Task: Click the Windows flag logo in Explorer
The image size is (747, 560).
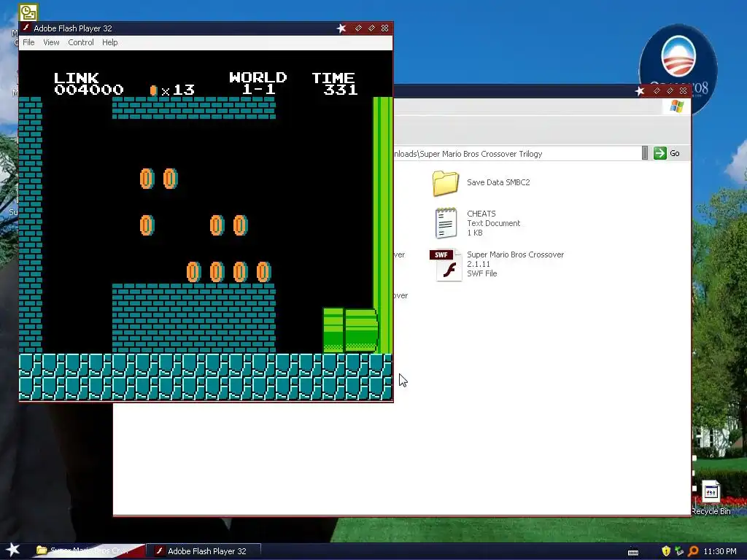Action: 676,106
